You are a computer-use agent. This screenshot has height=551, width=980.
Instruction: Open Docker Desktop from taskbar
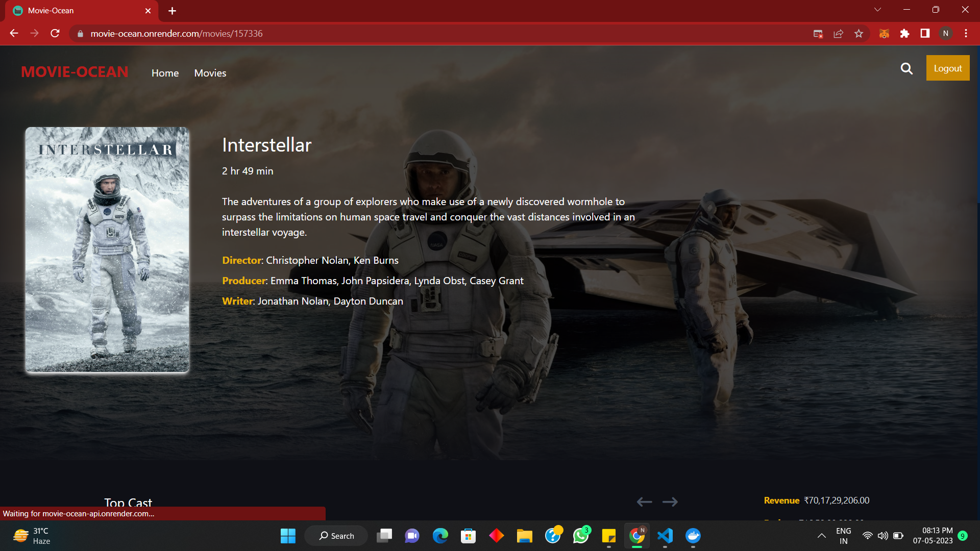pyautogui.click(x=693, y=536)
